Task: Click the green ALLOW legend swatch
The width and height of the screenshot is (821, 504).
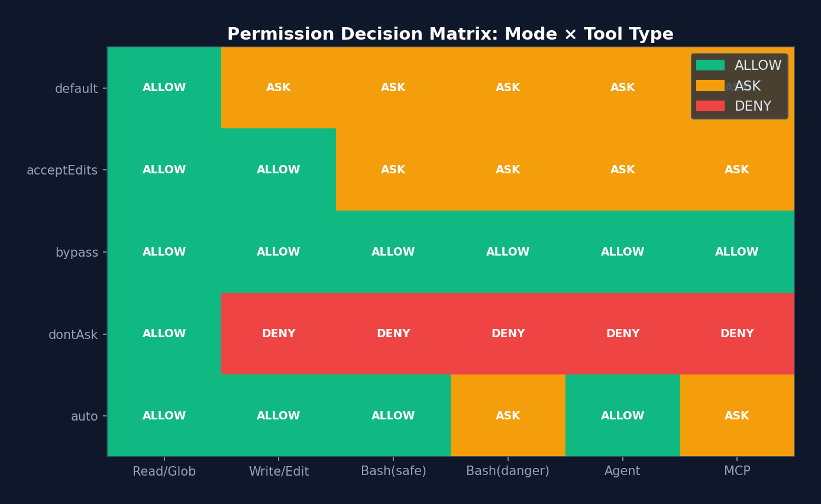Action: (x=710, y=66)
